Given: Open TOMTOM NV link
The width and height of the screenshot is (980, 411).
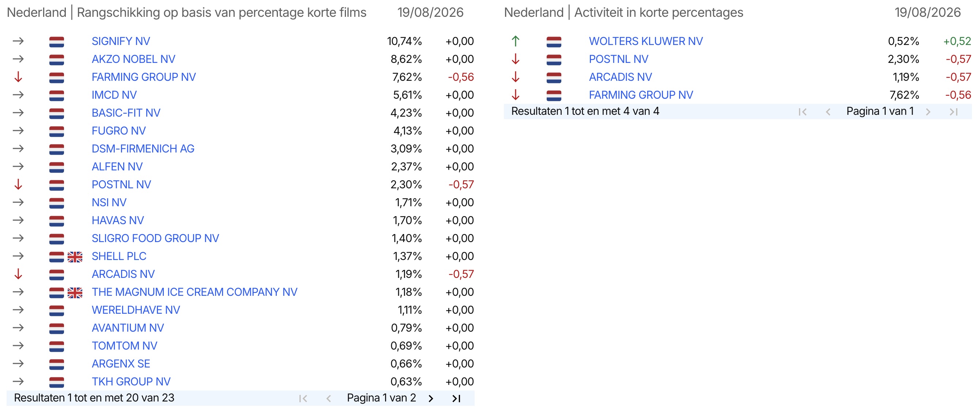Looking at the screenshot, I should [124, 346].
